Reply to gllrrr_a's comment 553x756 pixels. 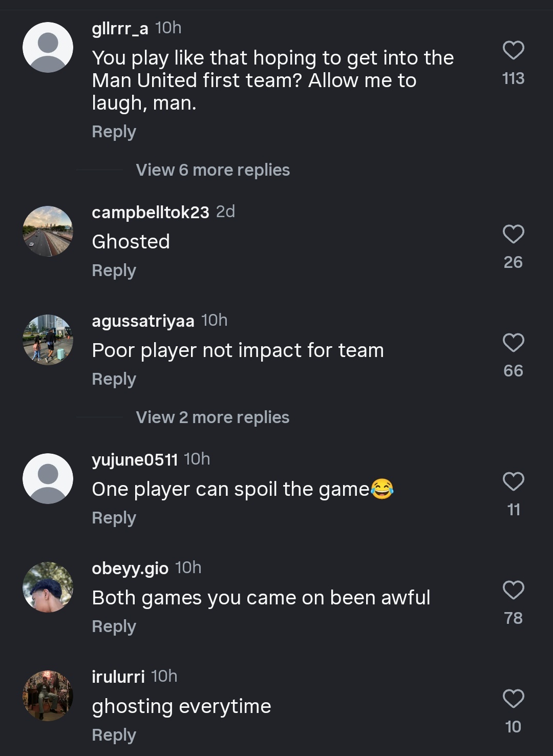point(114,132)
